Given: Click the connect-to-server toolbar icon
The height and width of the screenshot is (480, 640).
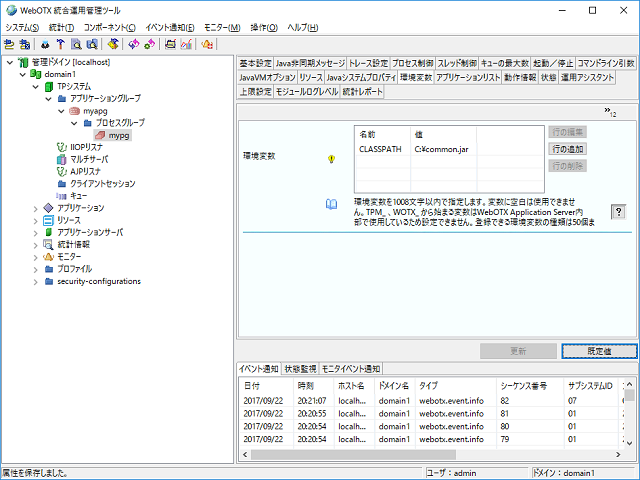Looking at the screenshot, I should click(10, 44).
